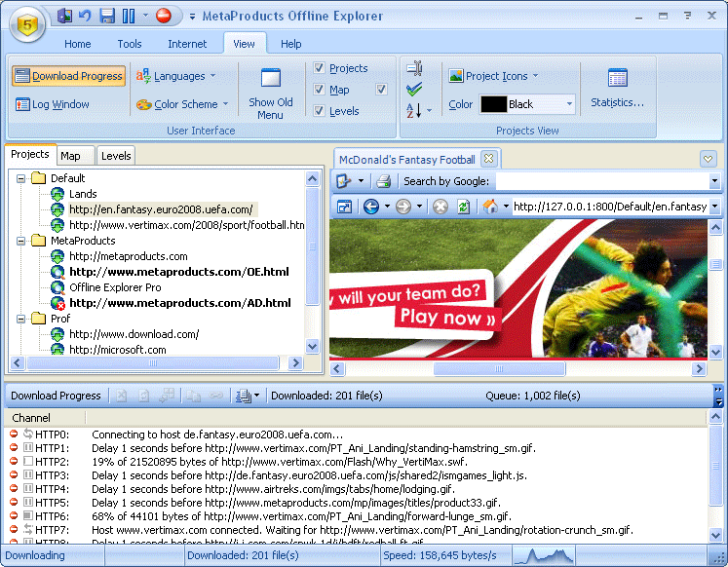Collapse the MetaProducts folder in tree

20,241
